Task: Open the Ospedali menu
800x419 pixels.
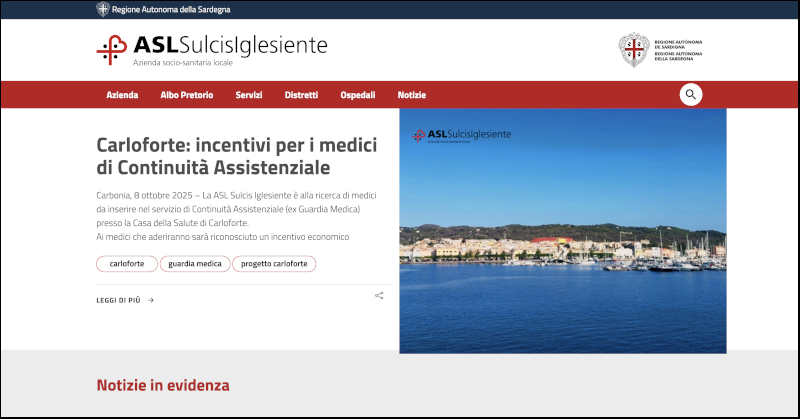Action: tap(358, 95)
